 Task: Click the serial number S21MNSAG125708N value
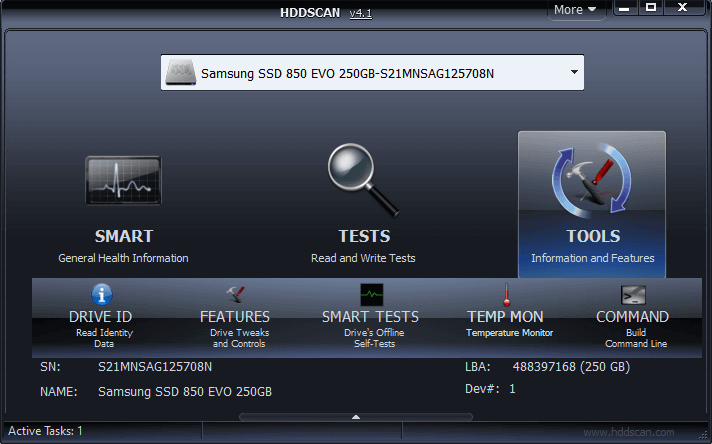click(x=155, y=367)
